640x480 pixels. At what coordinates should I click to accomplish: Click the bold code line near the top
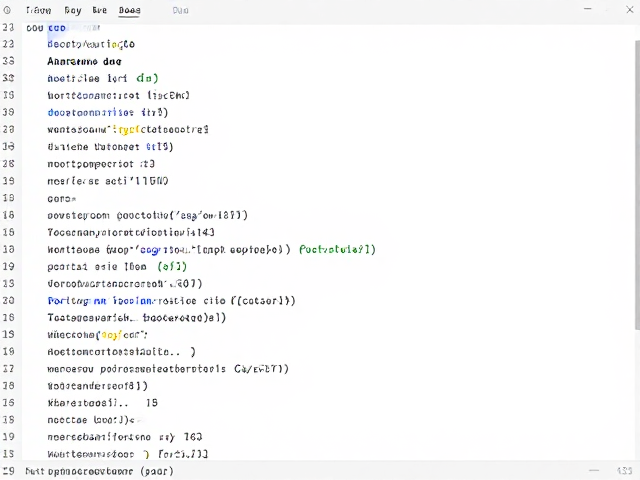[84, 61]
